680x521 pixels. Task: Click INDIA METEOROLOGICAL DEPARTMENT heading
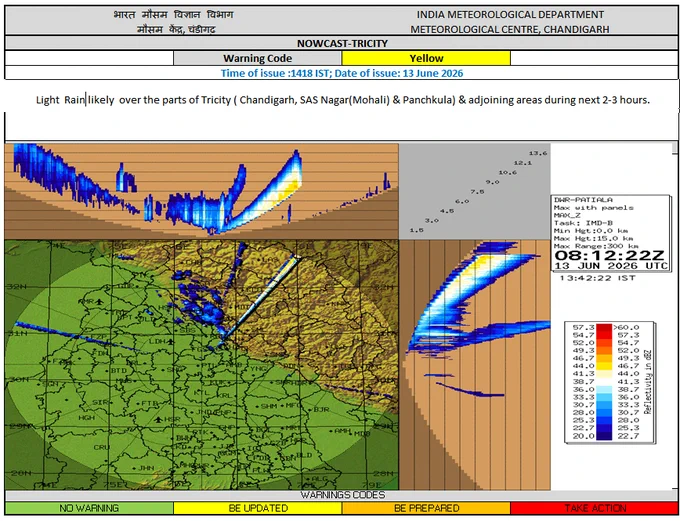[510, 14]
